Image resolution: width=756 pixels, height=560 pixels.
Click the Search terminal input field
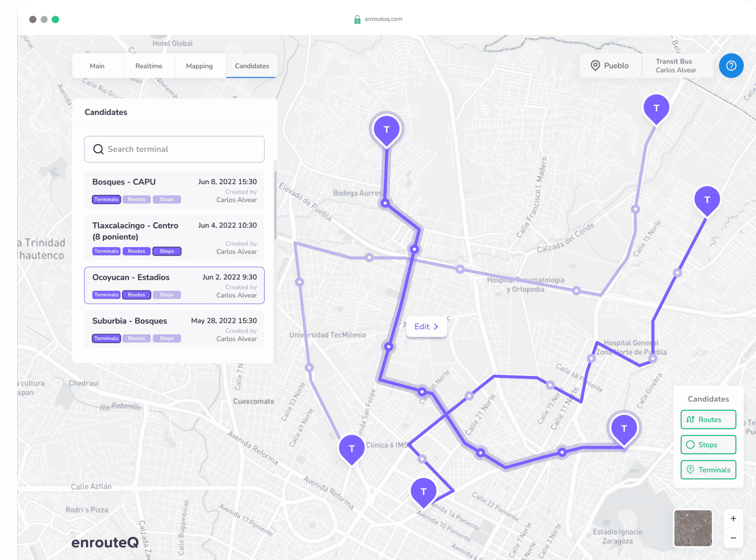[174, 149]
